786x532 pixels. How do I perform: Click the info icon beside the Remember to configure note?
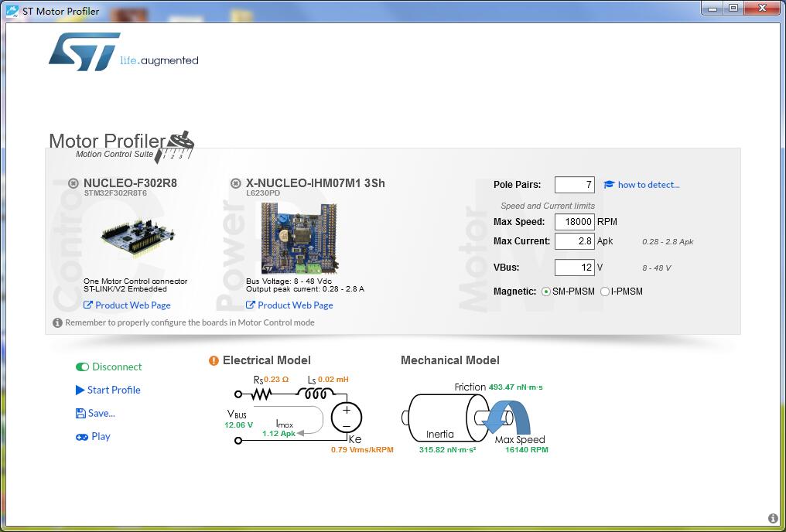[x=58, y=322]
